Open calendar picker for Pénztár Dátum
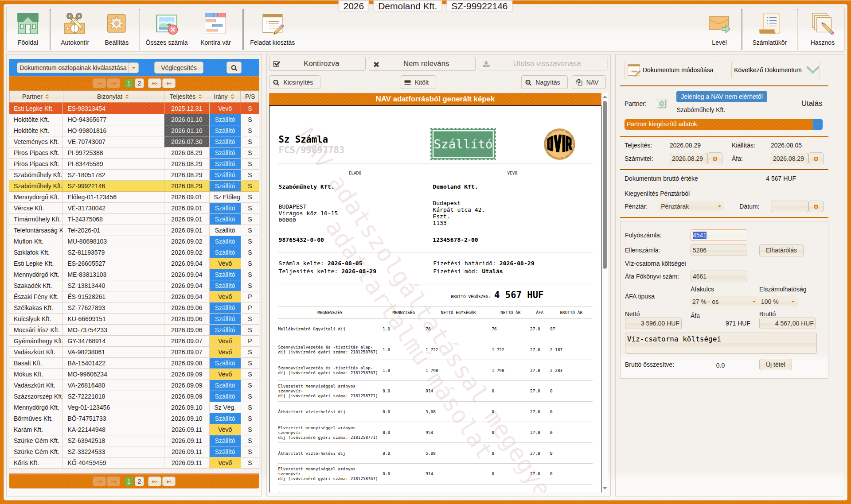This screenshot has width=851, height=504. point(816,206)
